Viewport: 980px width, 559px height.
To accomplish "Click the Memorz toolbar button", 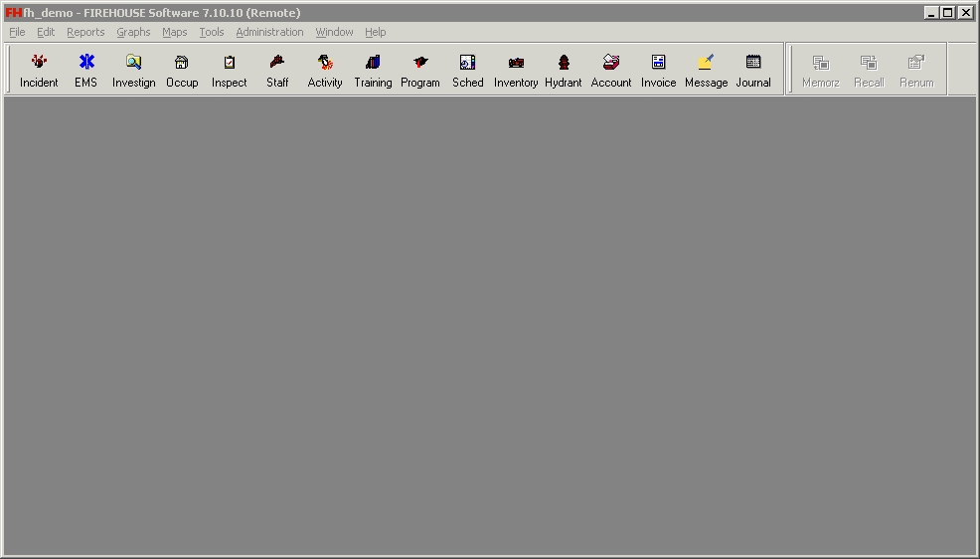I will 821,70.
